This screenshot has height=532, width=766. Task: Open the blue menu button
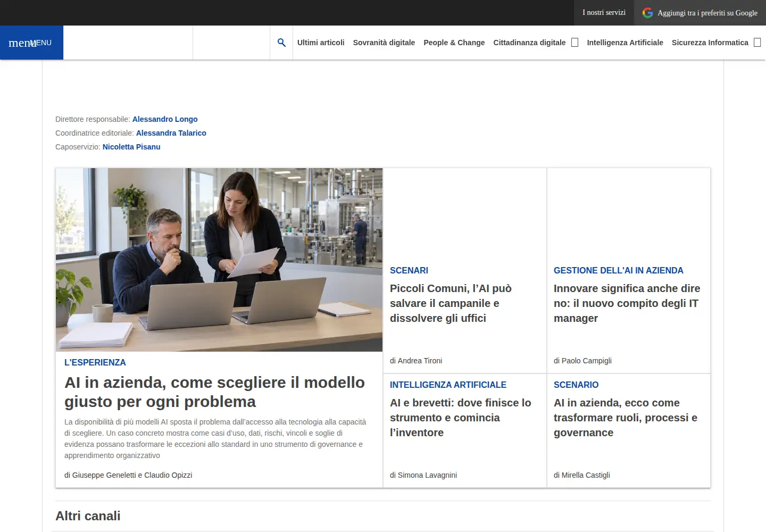pyautogui.click(x=31, y=43)
